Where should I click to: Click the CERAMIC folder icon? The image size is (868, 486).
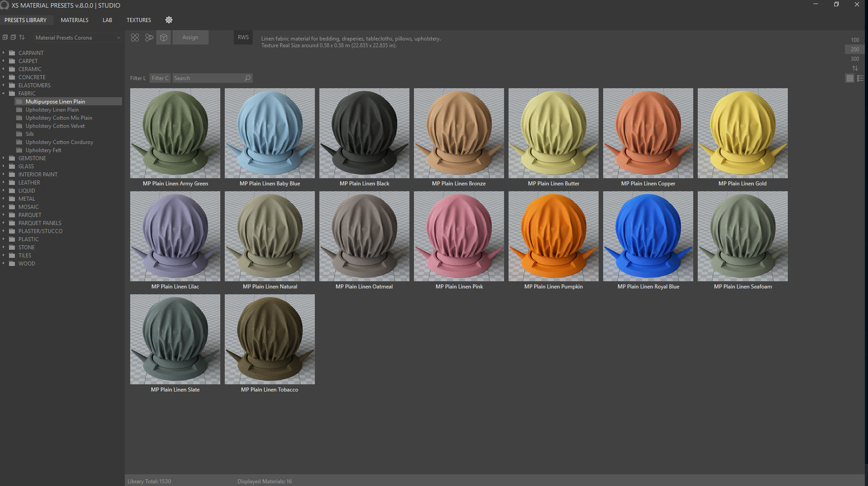click(12, 69)
